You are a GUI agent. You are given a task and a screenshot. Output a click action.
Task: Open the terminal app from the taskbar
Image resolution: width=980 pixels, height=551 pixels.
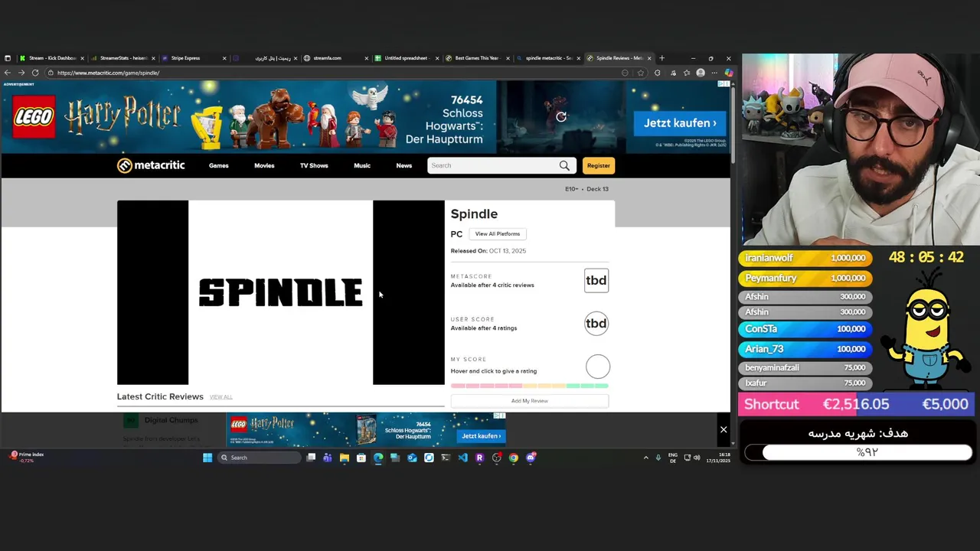pos(446,458)
